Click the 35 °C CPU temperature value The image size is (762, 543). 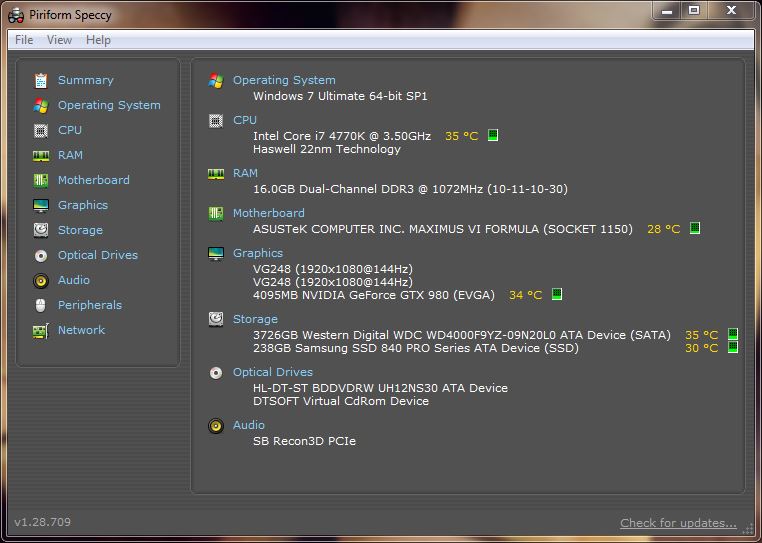pos(462,136)
